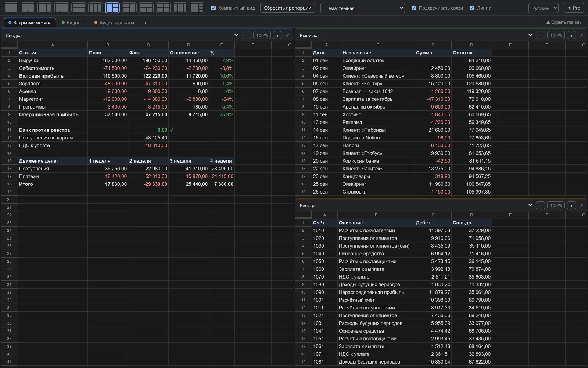
Task: Add a new workspace tab with plus
Action: click(x=145, y=23)
